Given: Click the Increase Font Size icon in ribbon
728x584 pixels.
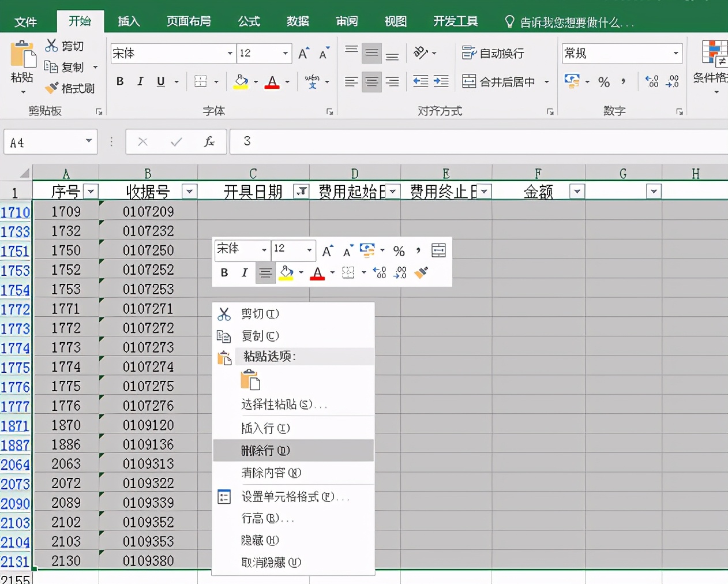Looking at the screenshot, I should (x=303, y=54).
